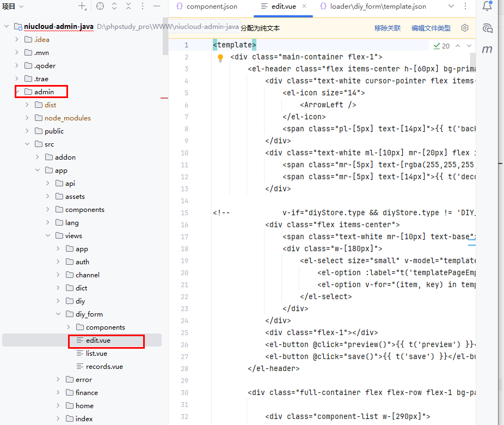
Task: Open the Maven tool window
Action: [x=487, y=50]
